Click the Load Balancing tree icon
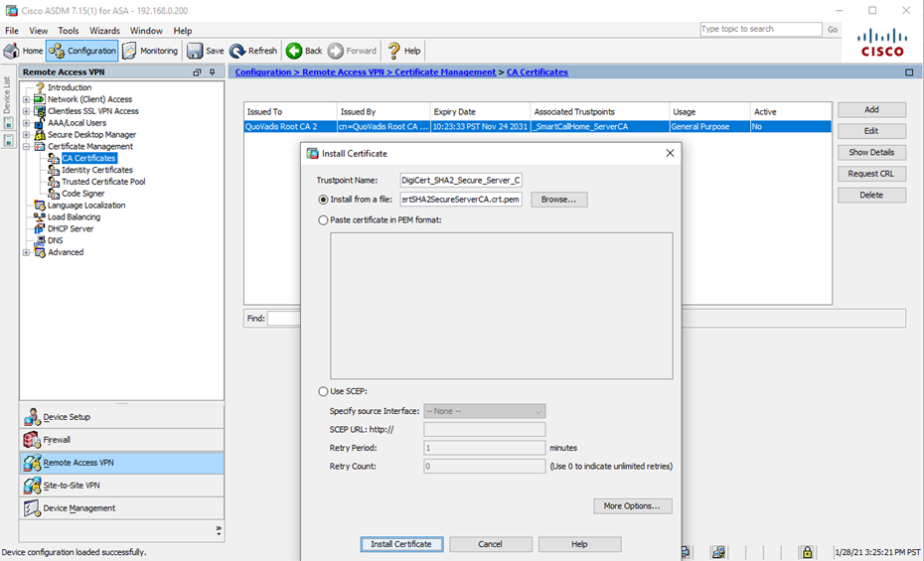Image resolution: width=924 pixels, height=561 pixels. pyautogui.click(x=40, y=216)
